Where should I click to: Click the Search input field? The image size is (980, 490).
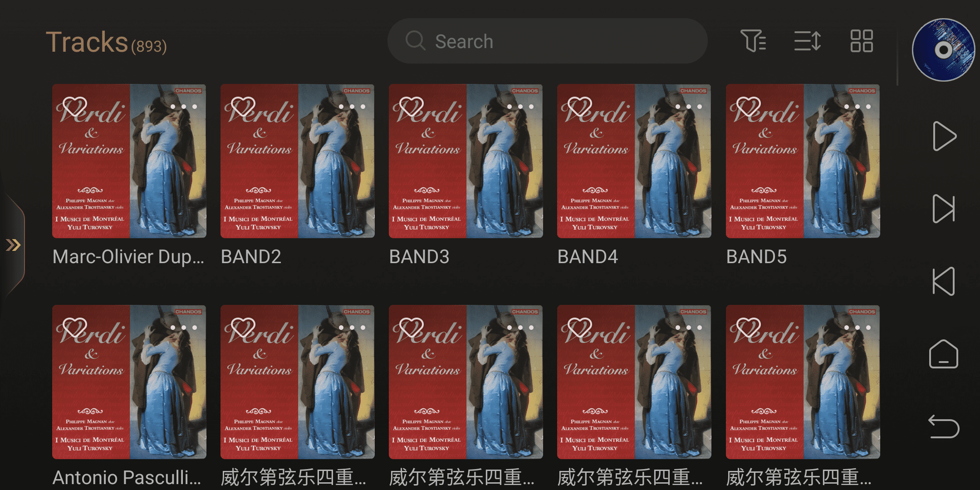[x=547, y=41]
